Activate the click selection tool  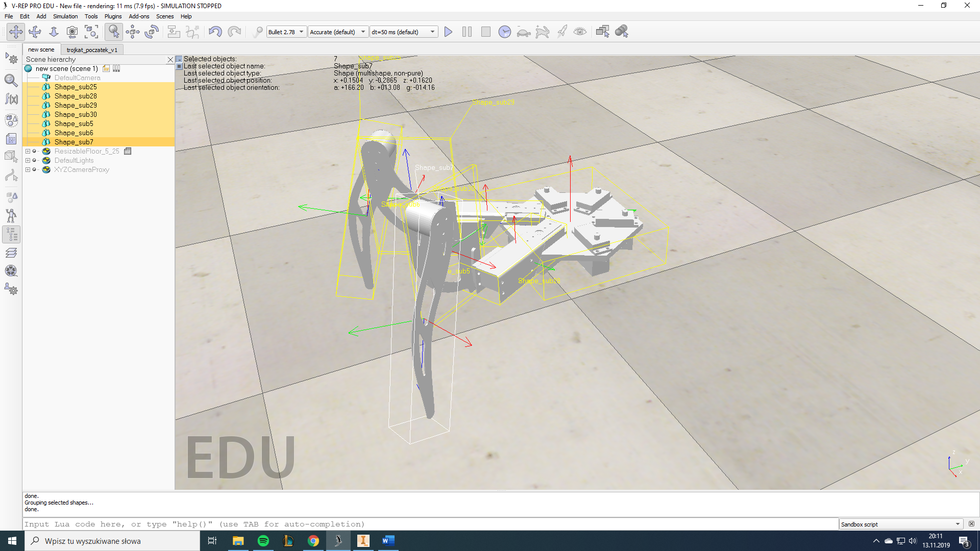tap(113, 32)
